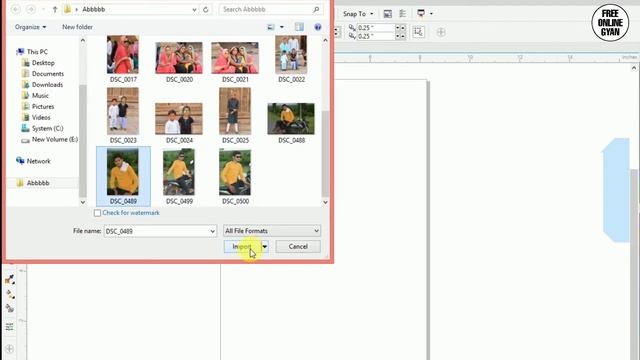Screen dimensions: 640x360
Task: Click the application launcher monitor icon
Action: [x=421, y=13]
